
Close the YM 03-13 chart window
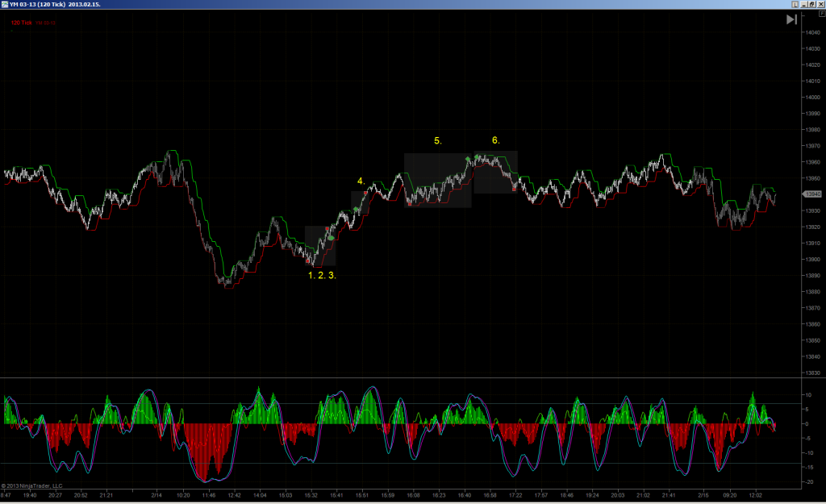pyautogui.click(x=820, y=4)
